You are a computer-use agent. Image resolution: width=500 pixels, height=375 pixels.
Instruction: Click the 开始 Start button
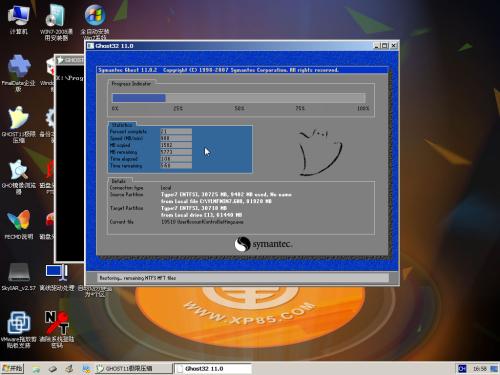(12, 368)
